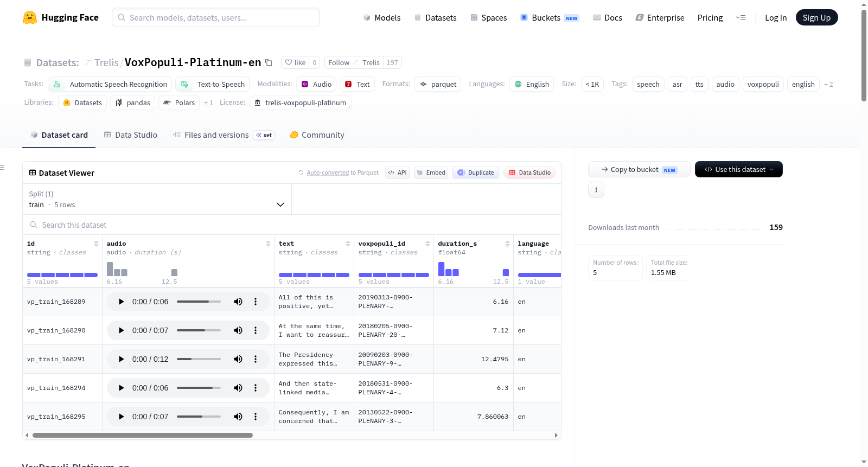This screenshot has width=868, height=467.
Task: Open the more options kebab button below Copy to bucket
Action: pyautogui.click(x=596, y=190)
